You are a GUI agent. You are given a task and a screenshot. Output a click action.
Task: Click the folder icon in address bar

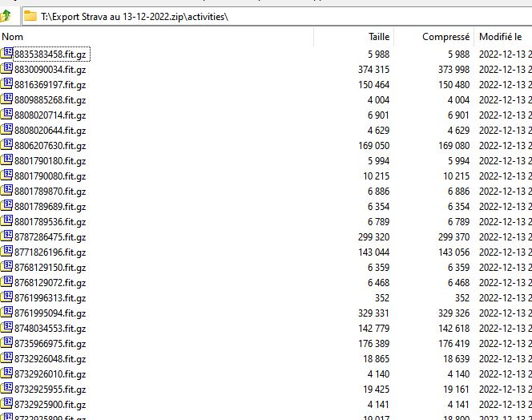point(30,16)
